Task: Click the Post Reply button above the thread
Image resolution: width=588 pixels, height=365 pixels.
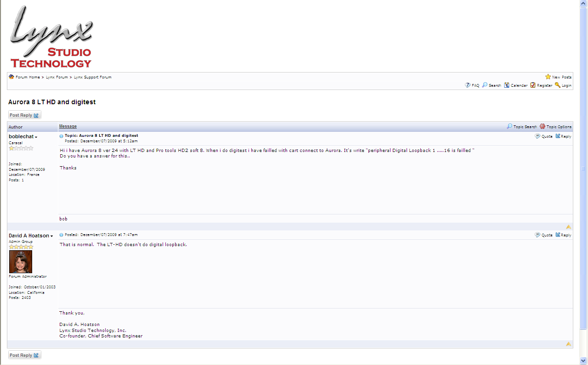Action: (x=25, y=115)
